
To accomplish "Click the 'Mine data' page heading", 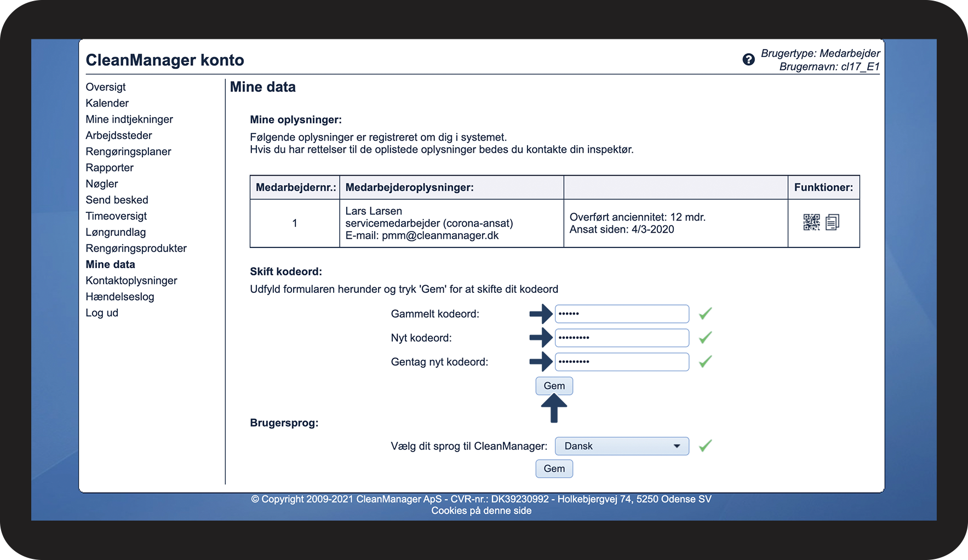I will coord(263,87).
